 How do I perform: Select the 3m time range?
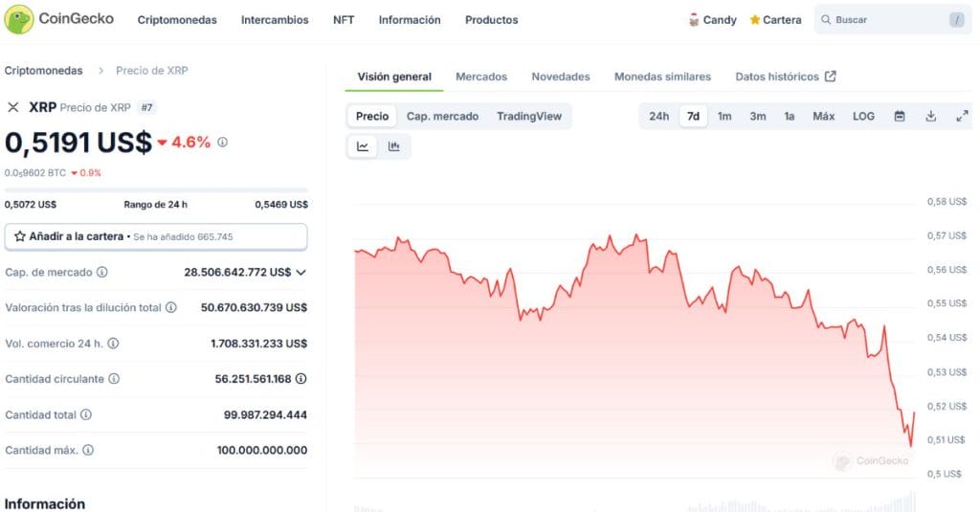click(x=758, y=117)
